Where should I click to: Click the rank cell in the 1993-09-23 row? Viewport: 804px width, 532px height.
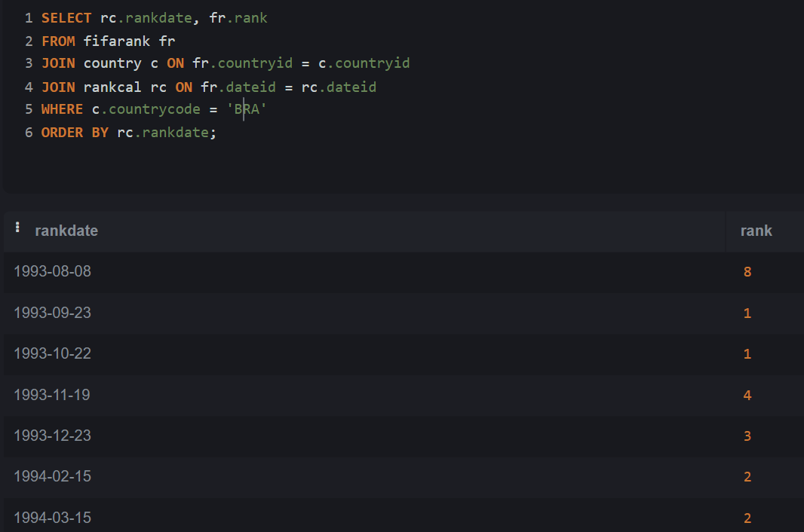747,312
